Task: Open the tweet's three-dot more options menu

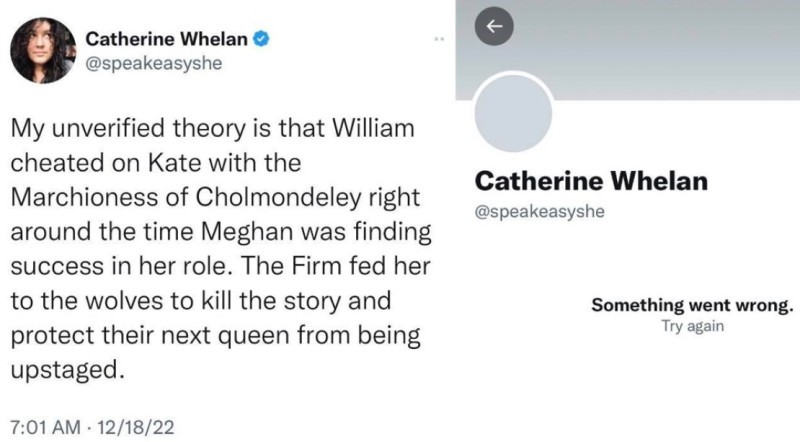Action: pyautogui.click(x=439, y=39)
